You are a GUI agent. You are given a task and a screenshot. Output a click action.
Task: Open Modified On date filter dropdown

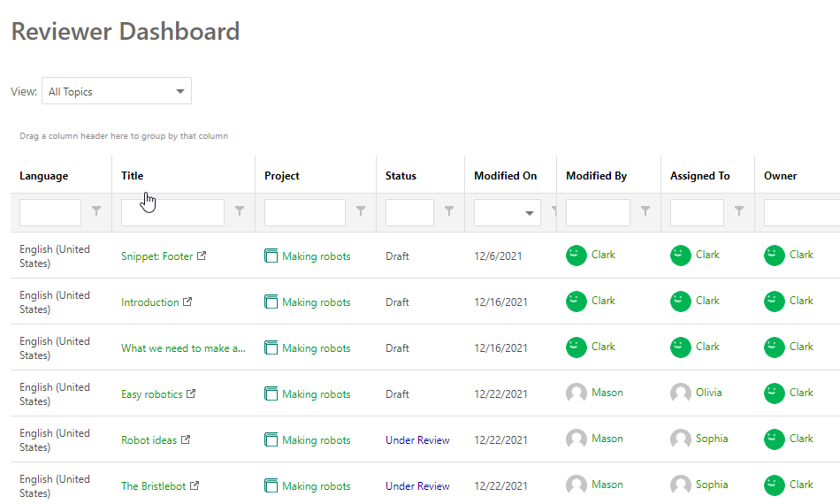(530, 213)
